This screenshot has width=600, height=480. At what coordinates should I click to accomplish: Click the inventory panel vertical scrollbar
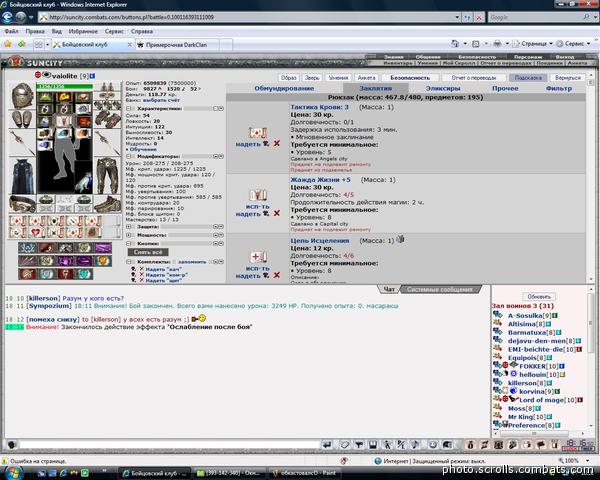[x=590, y=177]
